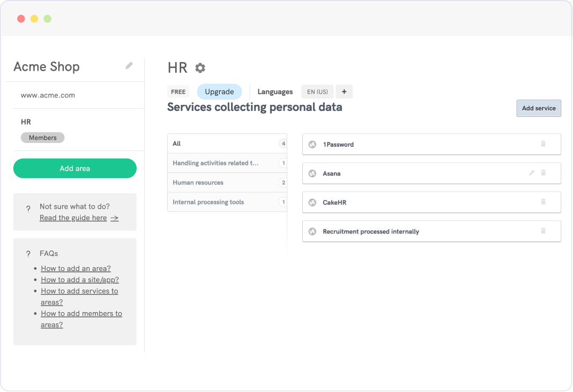Select the EN (US) language tag
The width and height of the screenshot is (573, 392).
pos(317,92)
